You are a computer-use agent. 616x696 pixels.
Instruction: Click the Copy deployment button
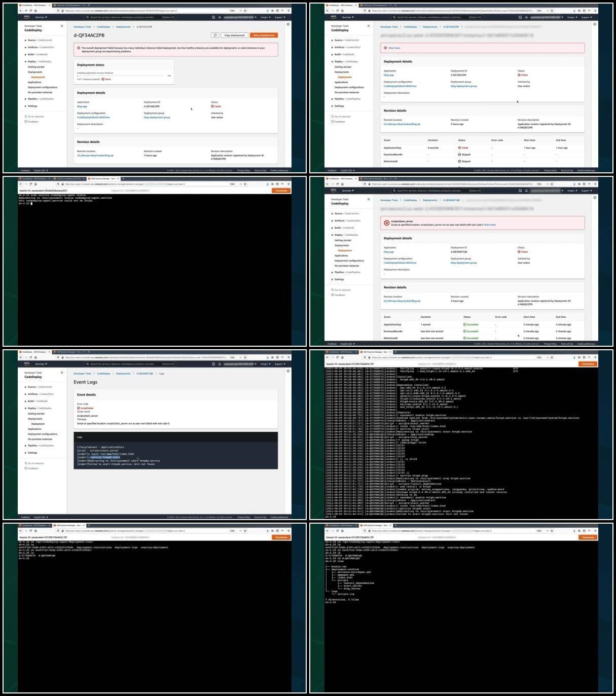point(234,35)
